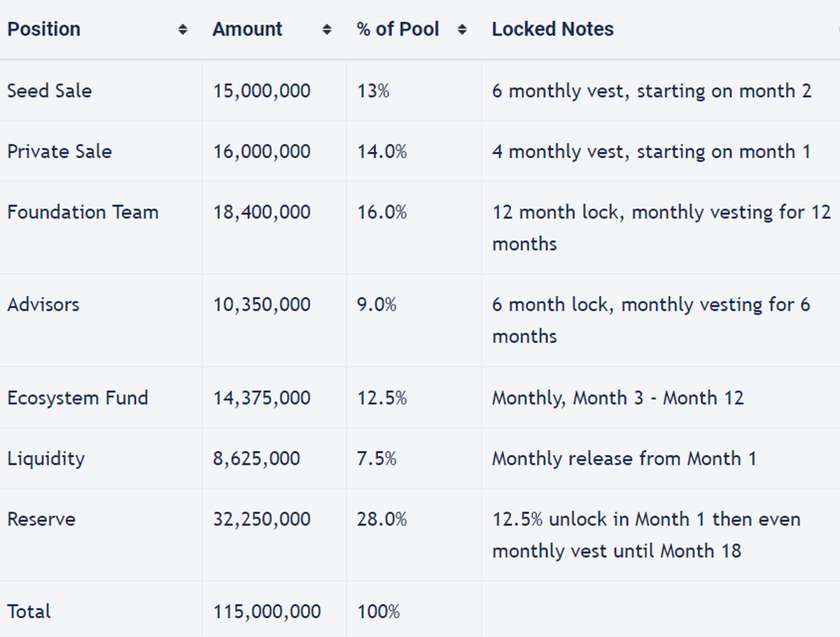Viewport: 840px width, 637px height.
Task: Click the Total row label
Action: point(29,612)
